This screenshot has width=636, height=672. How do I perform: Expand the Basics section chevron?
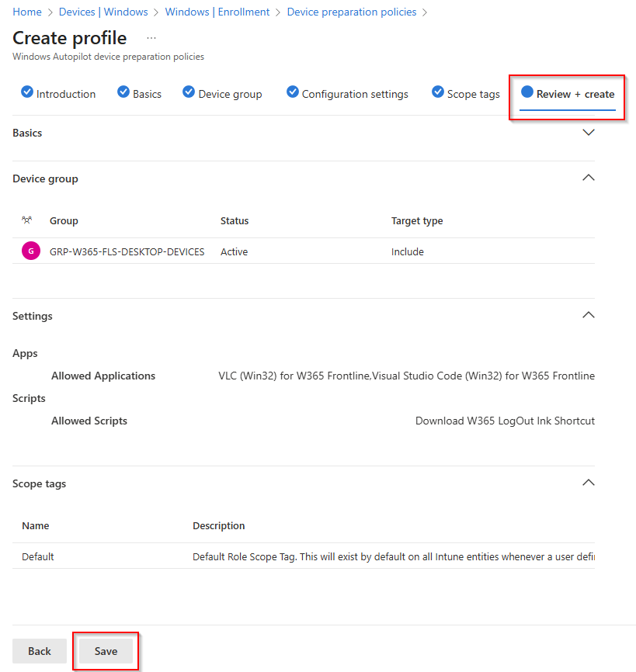click(x=588, y=133)
